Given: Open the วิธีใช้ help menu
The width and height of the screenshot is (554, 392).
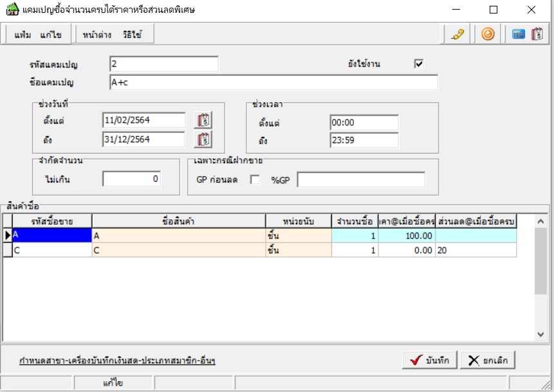Looking at the screenshot, I should [x=134, y=35].
